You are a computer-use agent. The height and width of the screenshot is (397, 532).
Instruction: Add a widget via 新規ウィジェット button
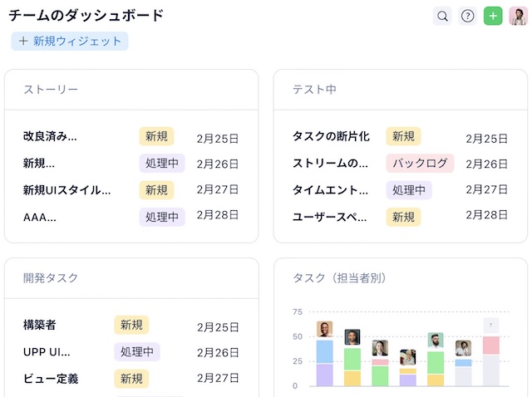click(x=70, y=41)
